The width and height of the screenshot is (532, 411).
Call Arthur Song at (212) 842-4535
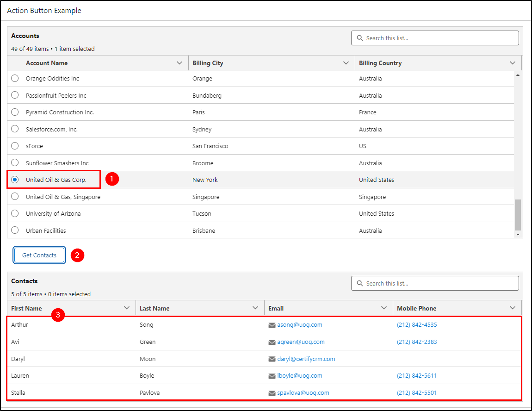pos(417,325)
